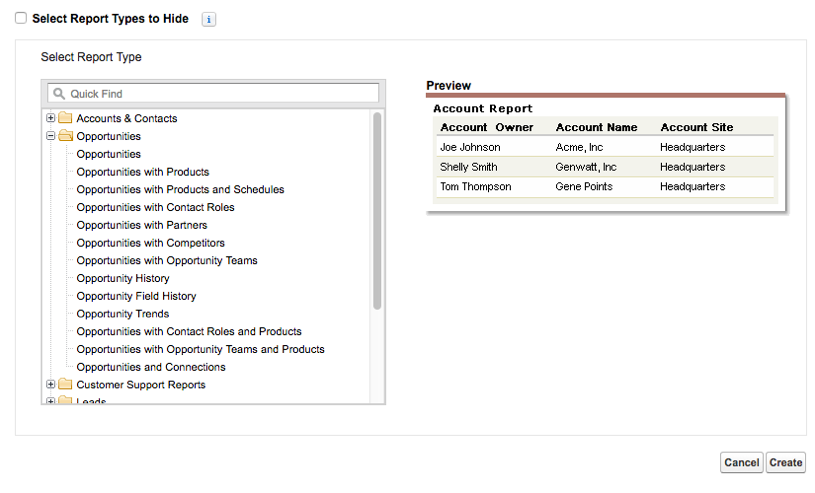
Task: Choose Opportunities with Competitors
Action: 150,243
